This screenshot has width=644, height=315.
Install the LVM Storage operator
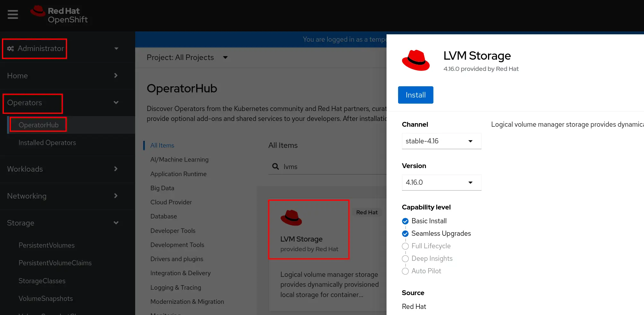tap(415, 95)
